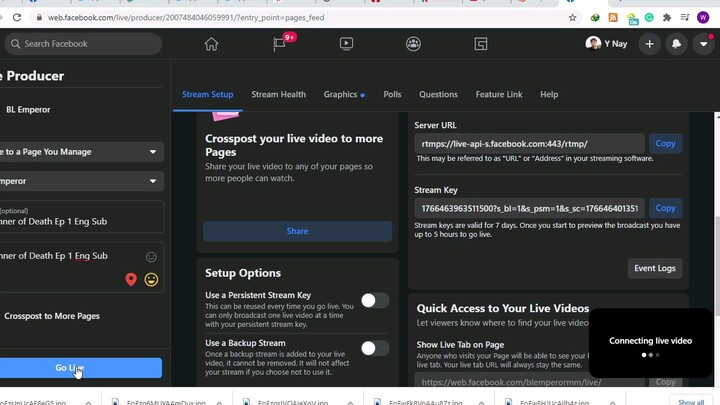Screen dimensions: 720x405
Task: Click the Server URL text field
Action: point(529,144)
